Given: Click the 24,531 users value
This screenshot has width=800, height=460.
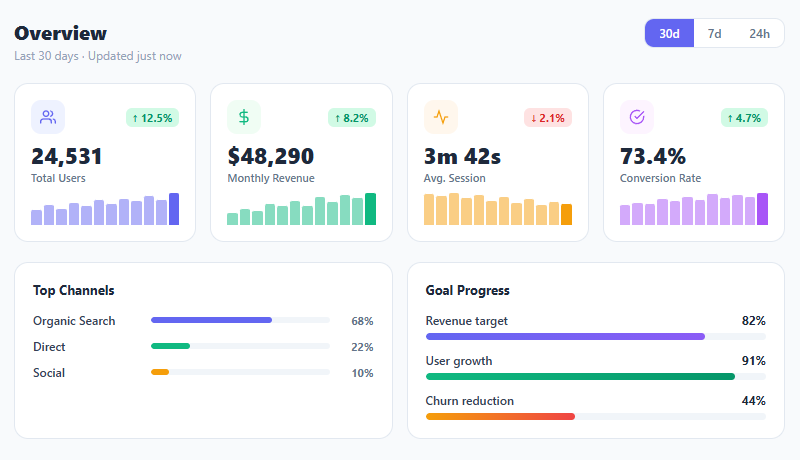Looking at the screenshot, I should 67,157.
